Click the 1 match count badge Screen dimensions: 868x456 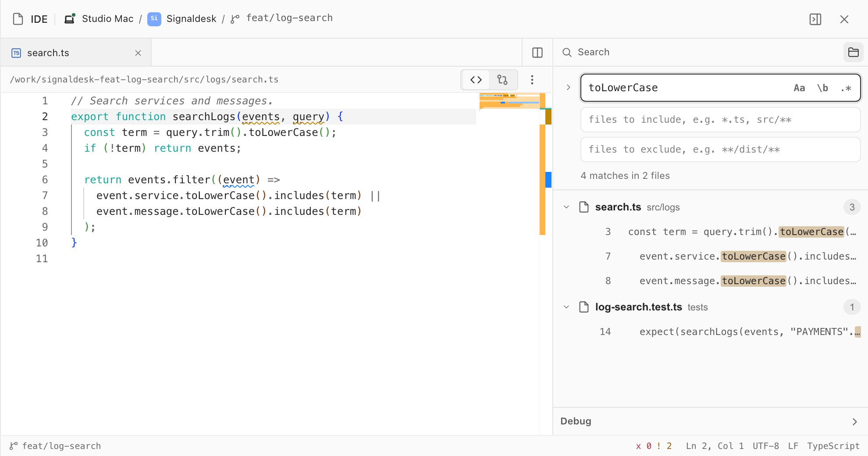click(852, 307)
